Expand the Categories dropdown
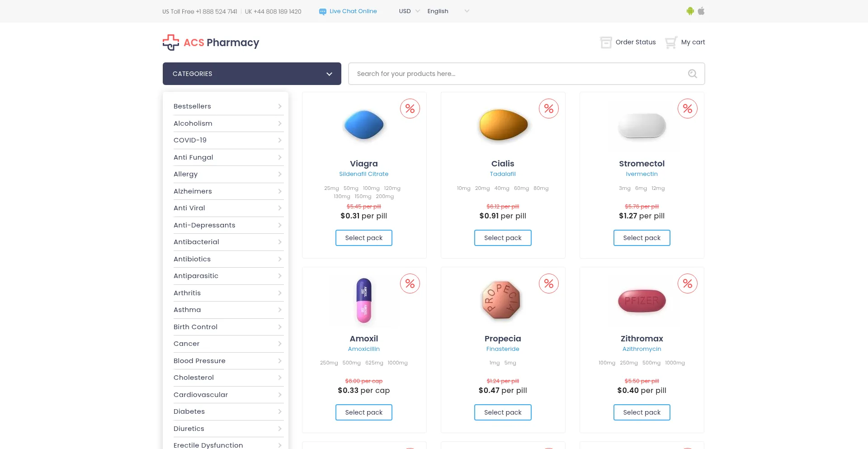Viewport: 868px width, 449px height. (x=252, y=74)
